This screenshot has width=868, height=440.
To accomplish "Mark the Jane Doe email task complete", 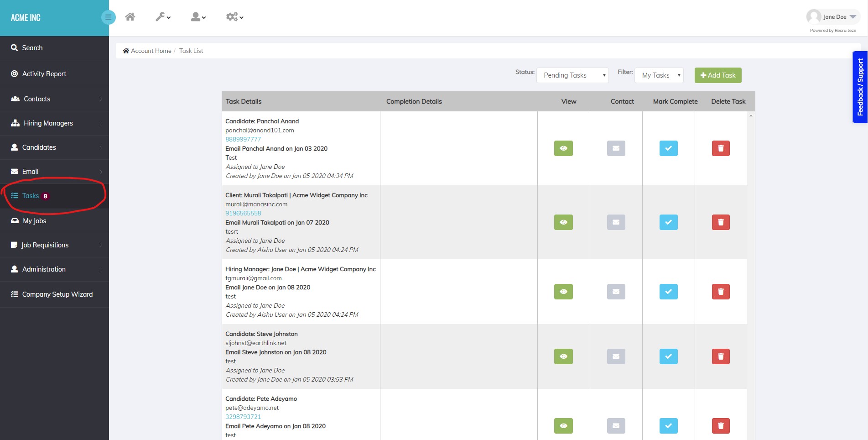I will (x=668, y=292).
